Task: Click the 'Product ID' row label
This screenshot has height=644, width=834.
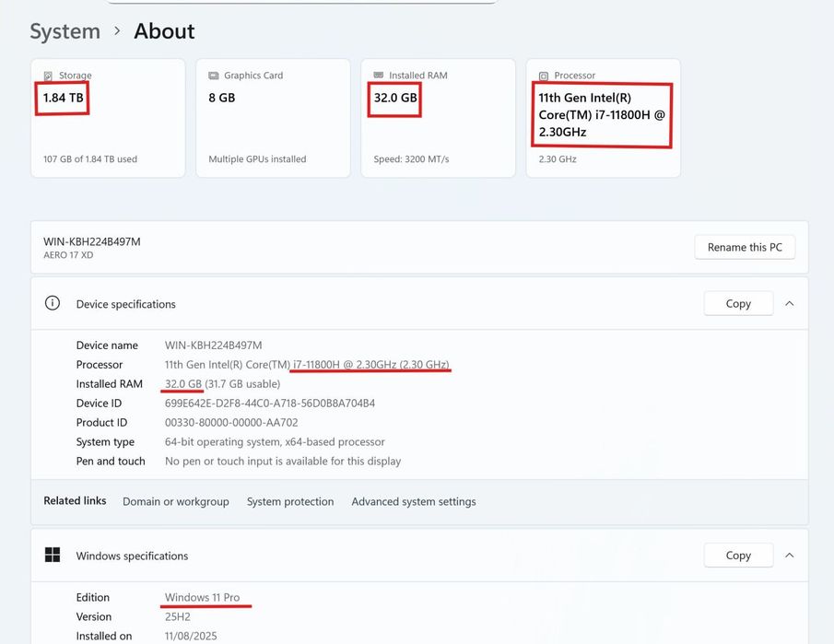Action: [x=101, y=423]
